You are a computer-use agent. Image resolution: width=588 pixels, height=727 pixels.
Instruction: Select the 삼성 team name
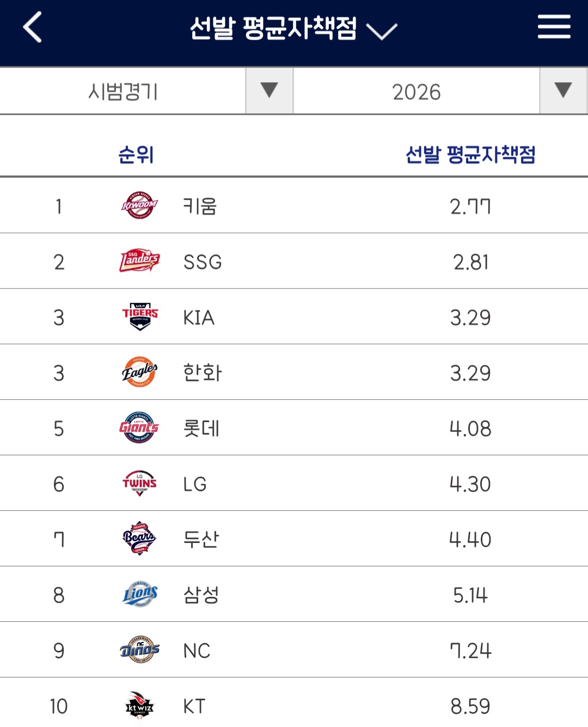coord(201,595)
